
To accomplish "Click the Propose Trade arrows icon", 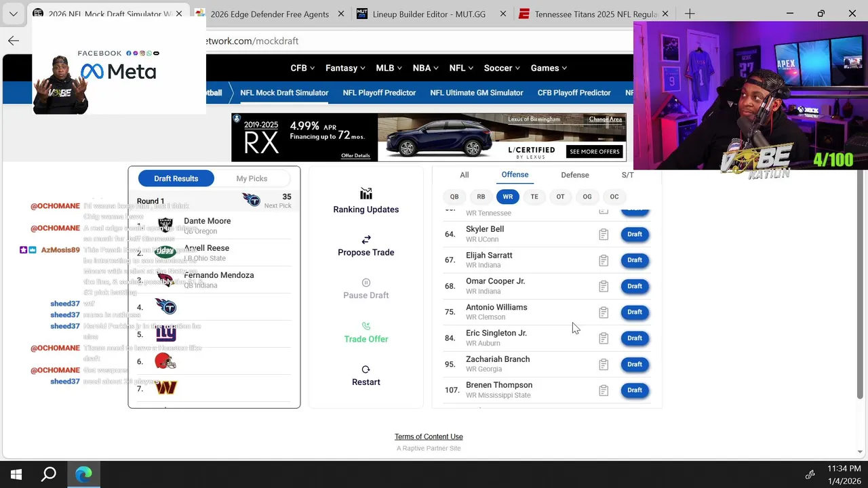I will tap(366, 239).
